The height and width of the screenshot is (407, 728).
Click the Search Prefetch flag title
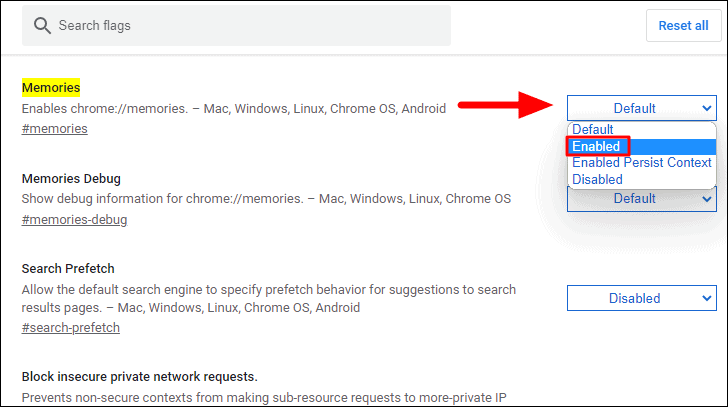click(x=68, y=269)
